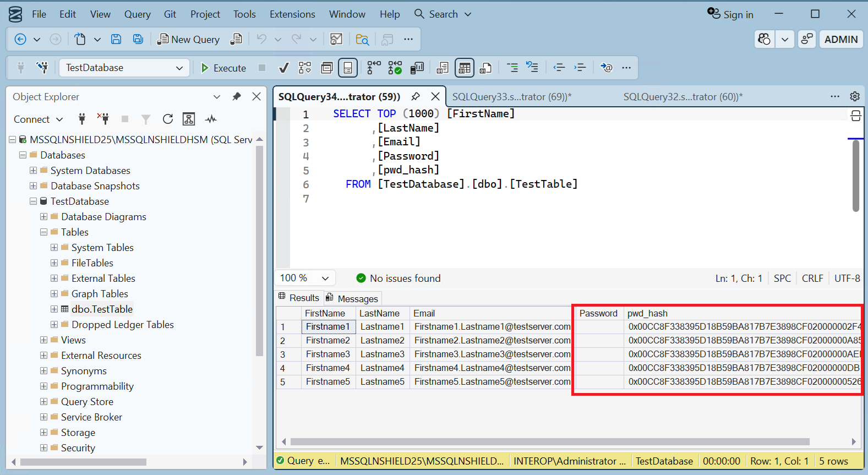The image size is (868, 475).
Task: Pin the SQLQuery34 tab
Action: (x=416, y=96)
